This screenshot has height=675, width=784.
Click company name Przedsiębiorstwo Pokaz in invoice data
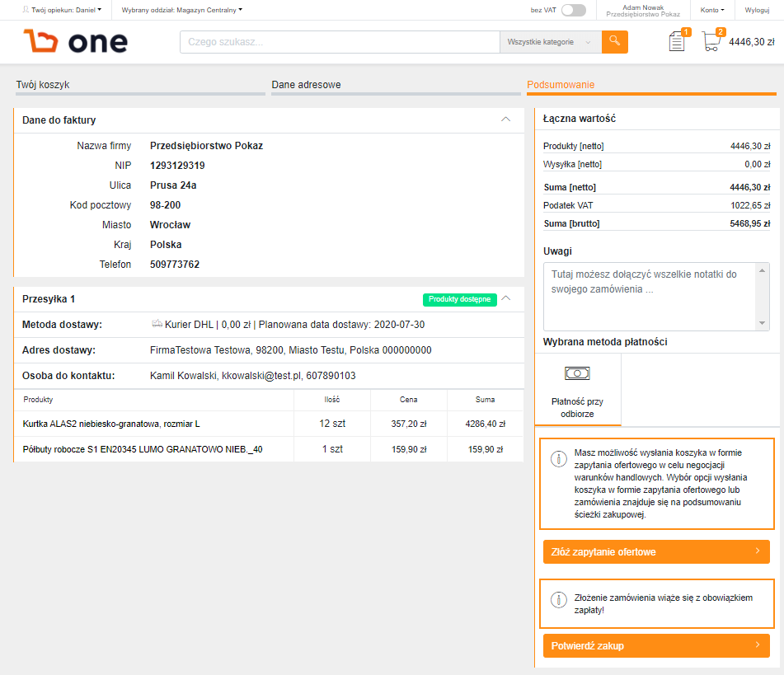[x=206, y=146]
